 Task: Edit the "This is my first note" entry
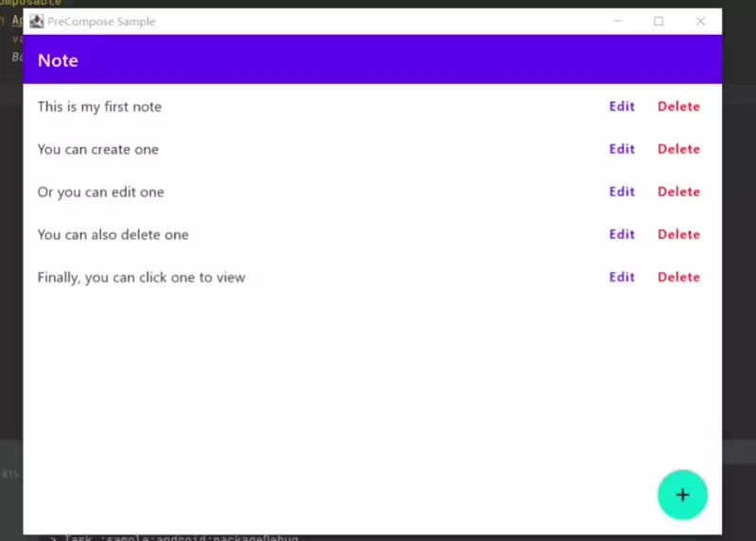point(622,107)
